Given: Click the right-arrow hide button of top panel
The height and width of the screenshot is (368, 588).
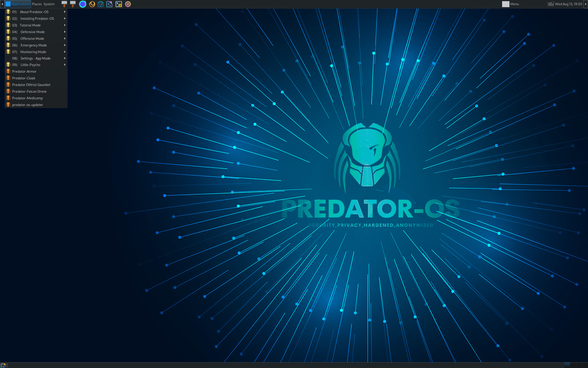Looking at the screenshot, I should [586, 4].
